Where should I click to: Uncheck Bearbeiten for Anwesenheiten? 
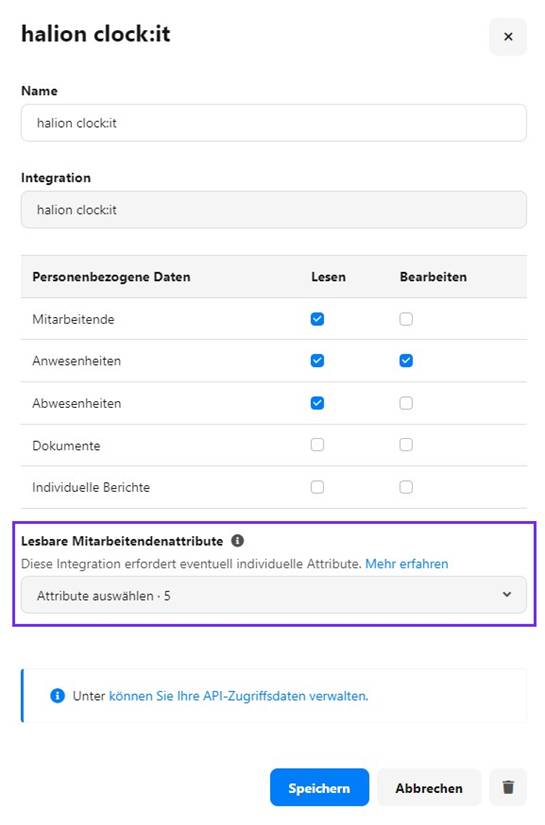[x=406, y=361]
